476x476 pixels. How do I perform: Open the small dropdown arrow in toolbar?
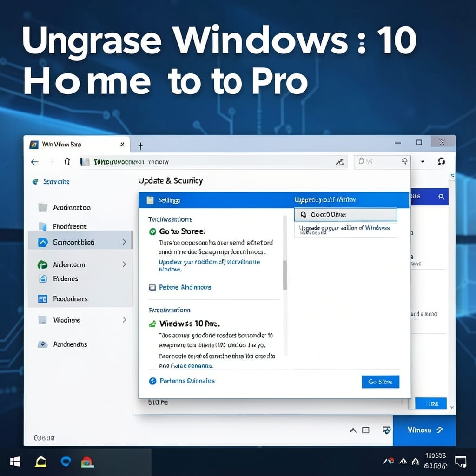pos(422,161)
